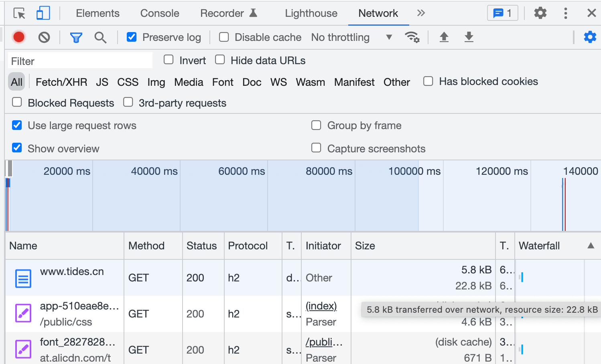Image resolution: width=601 pixels, height=364 pixels.
Task: Switch to the Elements tab
Action: coord(97,13)
